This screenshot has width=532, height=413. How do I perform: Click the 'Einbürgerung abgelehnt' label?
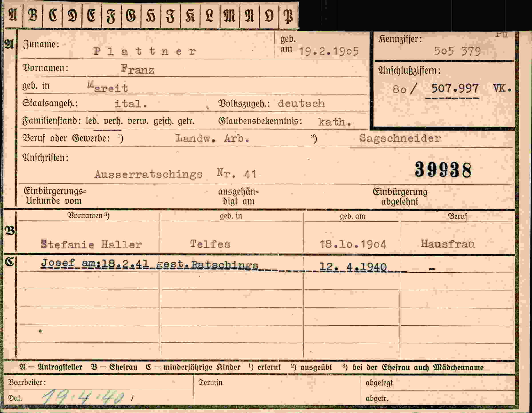click(x=400, y=197)
